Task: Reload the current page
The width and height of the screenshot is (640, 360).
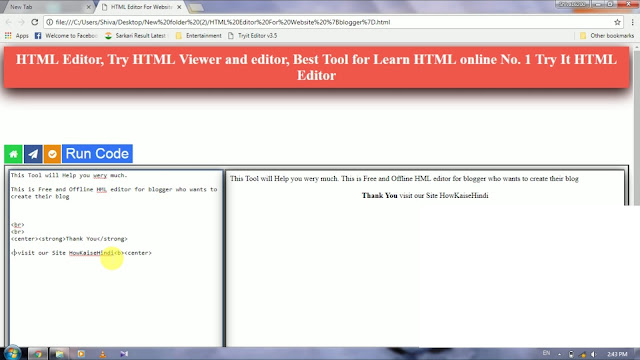Action: pos(35,22)
